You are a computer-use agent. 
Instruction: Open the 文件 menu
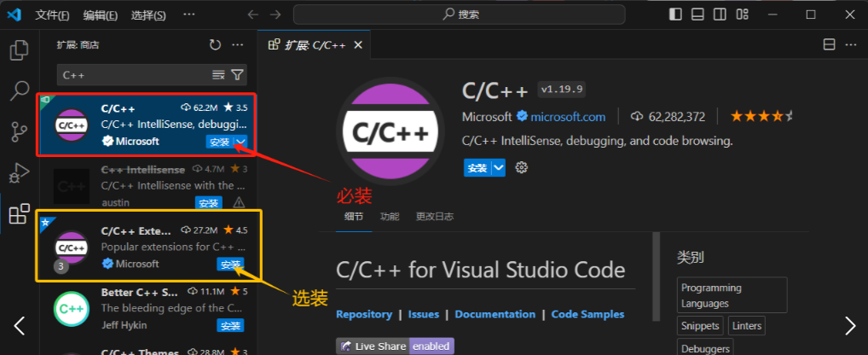(x=52, y=15)
